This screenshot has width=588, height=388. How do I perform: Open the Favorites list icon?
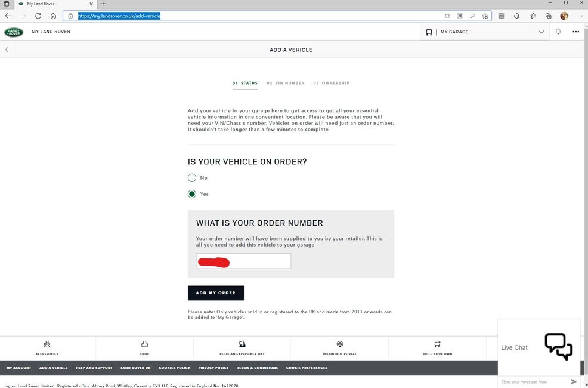533,16
